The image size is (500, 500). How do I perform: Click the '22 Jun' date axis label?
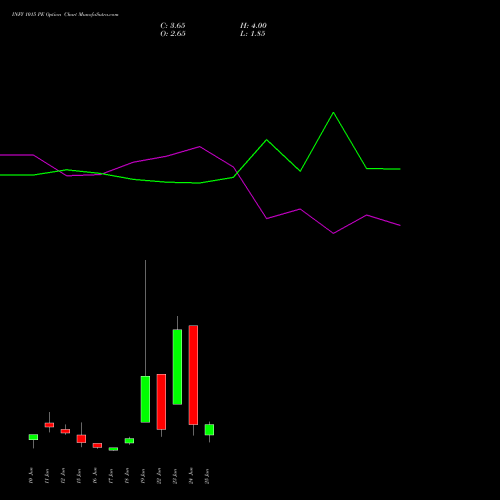coord(159,476)
